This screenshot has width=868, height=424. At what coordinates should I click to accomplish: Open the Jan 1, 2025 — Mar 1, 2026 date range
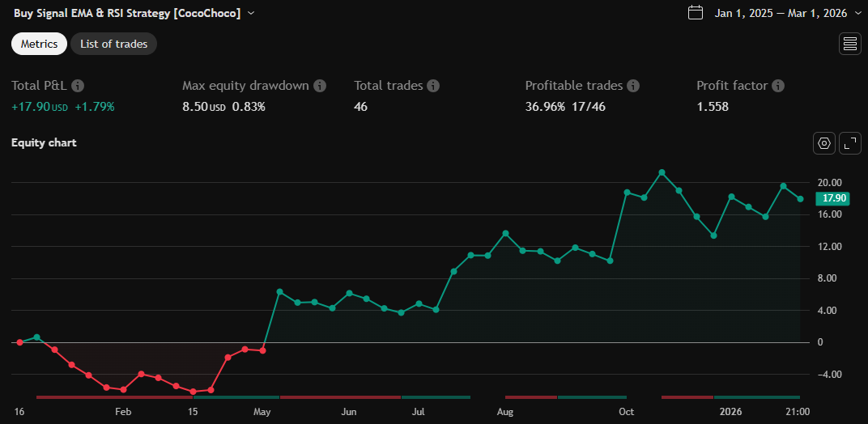[781, 14]
